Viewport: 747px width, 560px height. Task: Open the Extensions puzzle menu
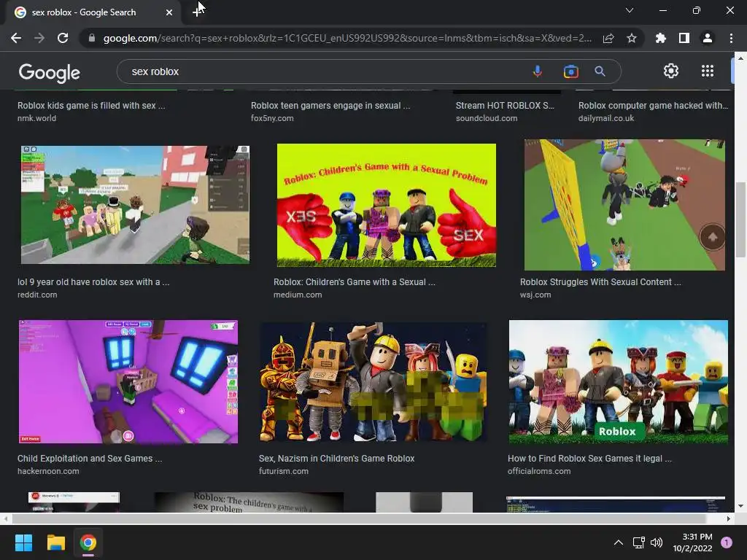(660, 38)
